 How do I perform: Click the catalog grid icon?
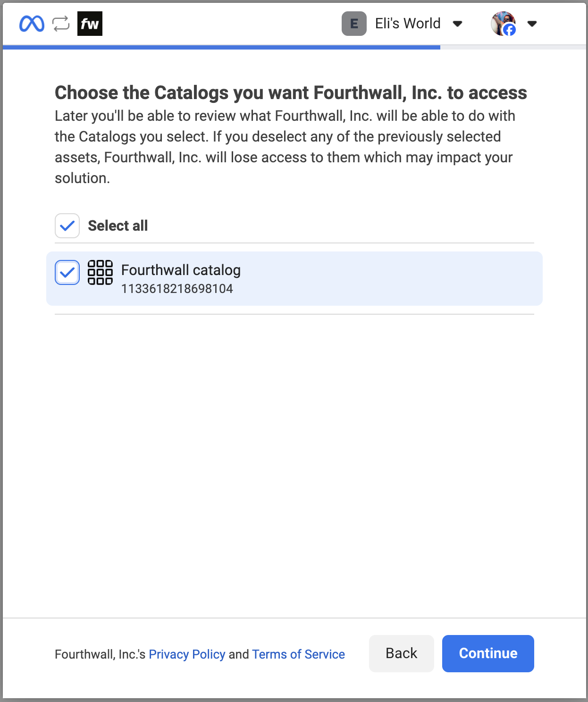point(100,272)
